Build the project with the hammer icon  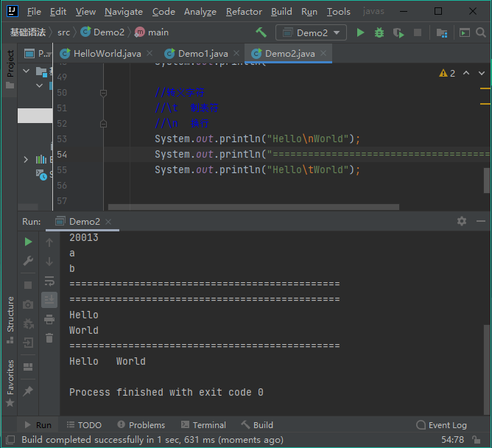(261, 32)
